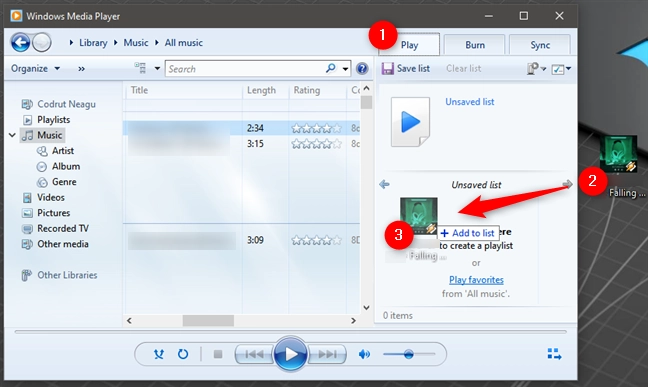Click the Music breadcrumb
The width and height of the screenshot is (648, 387).
(136, 43)
